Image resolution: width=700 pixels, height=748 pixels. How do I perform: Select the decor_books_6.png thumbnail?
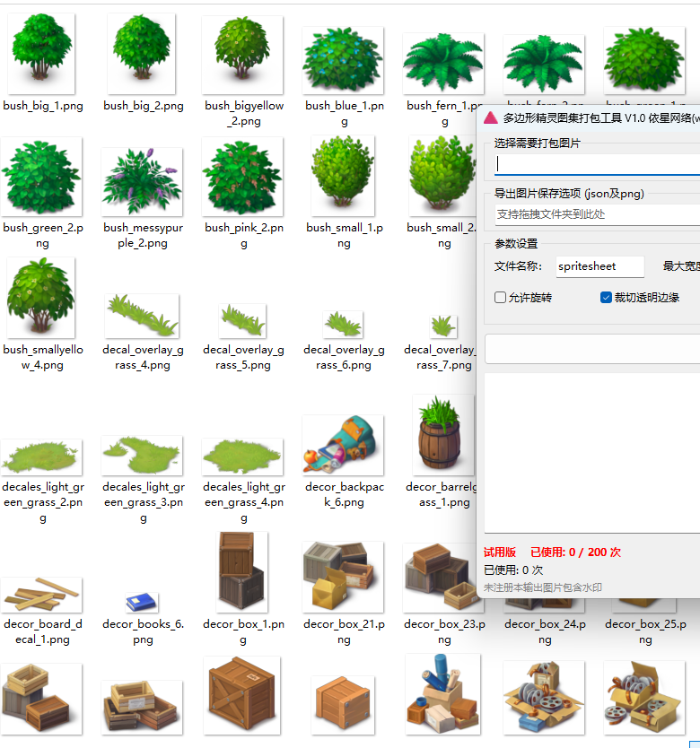coord(142,603)
